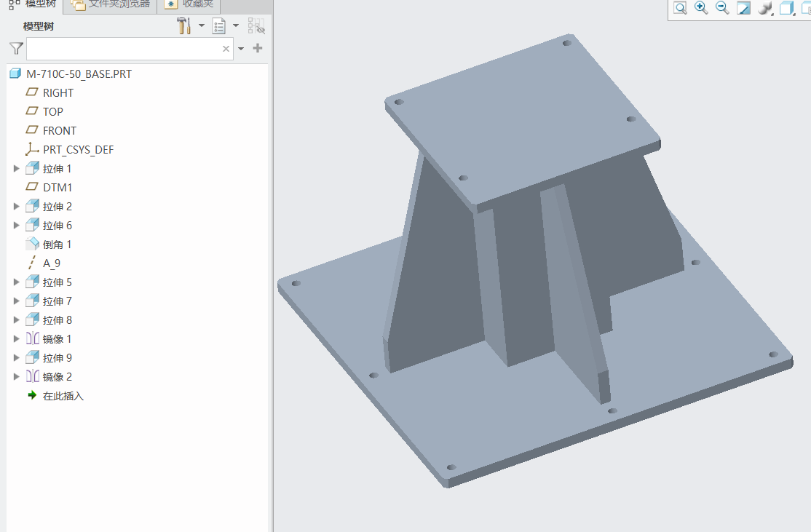Expand the 拉伸 6 feature
Screen dimensions: 811x532
pyautogui.click(x=16, y=226)
